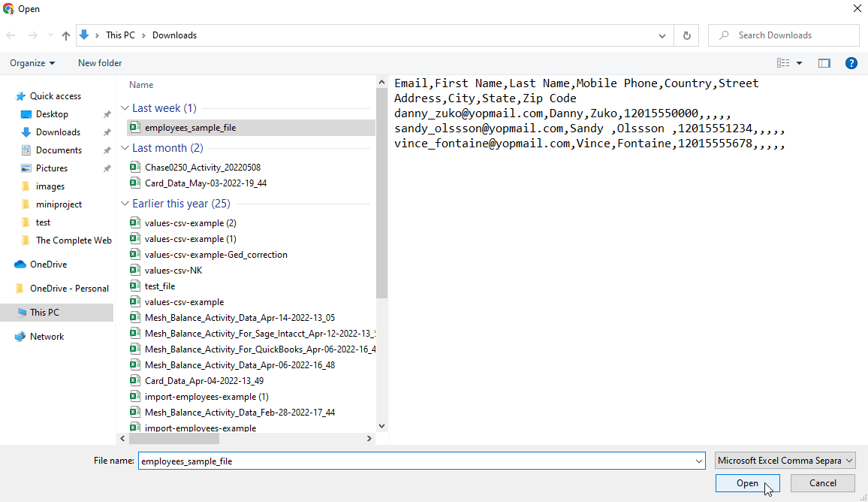Click the Downloads arrow icon in address bar
The image size is (868, 502).
click(x=84, y=35)
